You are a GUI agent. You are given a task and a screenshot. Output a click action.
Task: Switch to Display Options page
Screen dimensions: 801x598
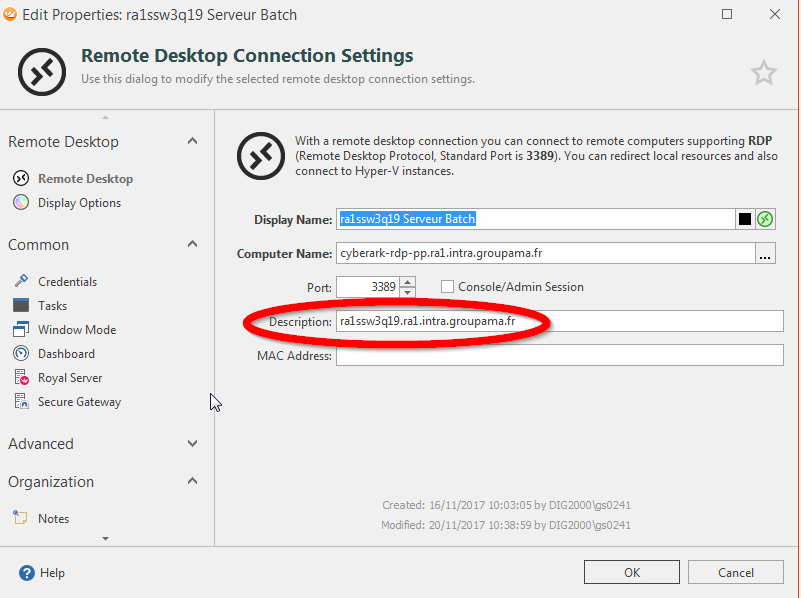(x=79, y=203)
